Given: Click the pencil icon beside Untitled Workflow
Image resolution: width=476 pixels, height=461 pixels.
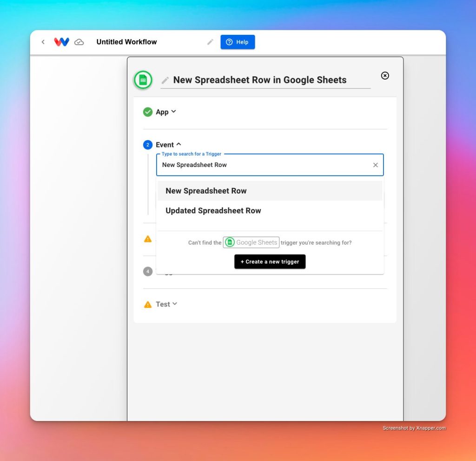Looking at the screenshot, I should [210, 42].
